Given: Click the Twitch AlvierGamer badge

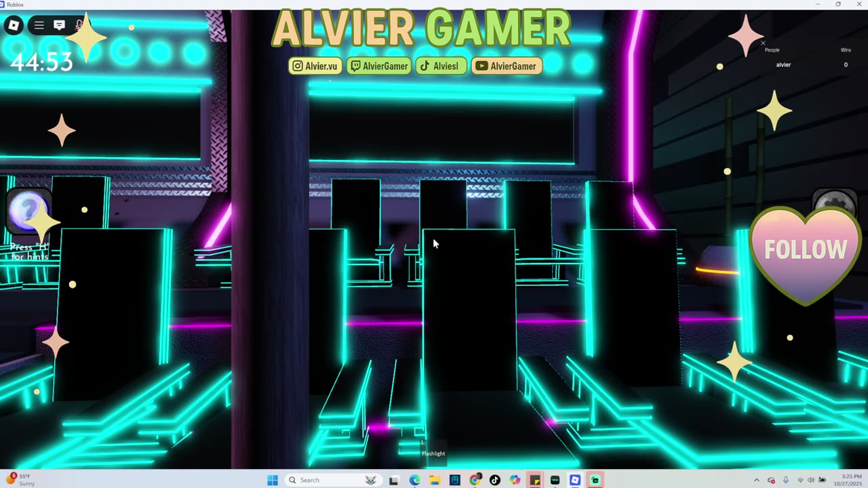Looking at the screenshot, I should tap(379, 66).
